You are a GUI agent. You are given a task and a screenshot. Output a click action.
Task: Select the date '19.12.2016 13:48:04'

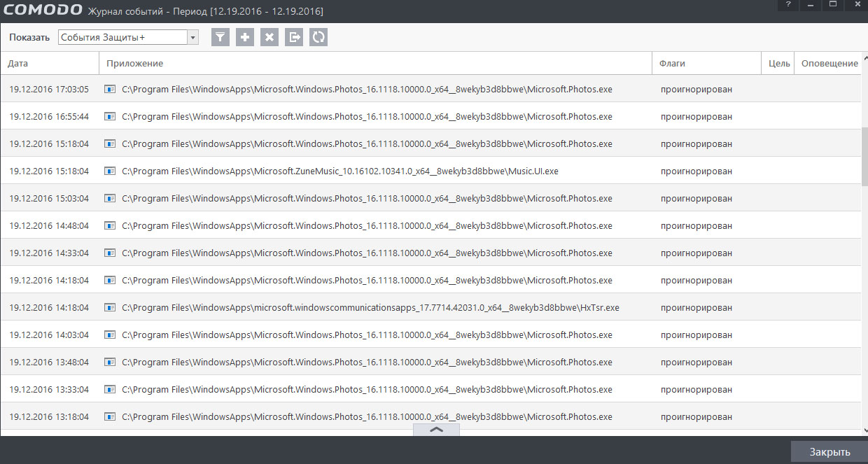49,362
